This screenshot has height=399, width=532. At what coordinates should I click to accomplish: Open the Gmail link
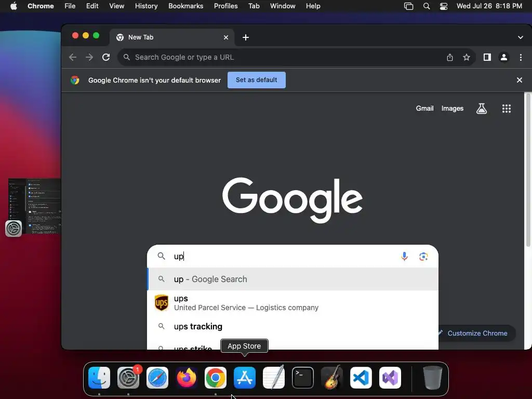[x=425, y=109]
